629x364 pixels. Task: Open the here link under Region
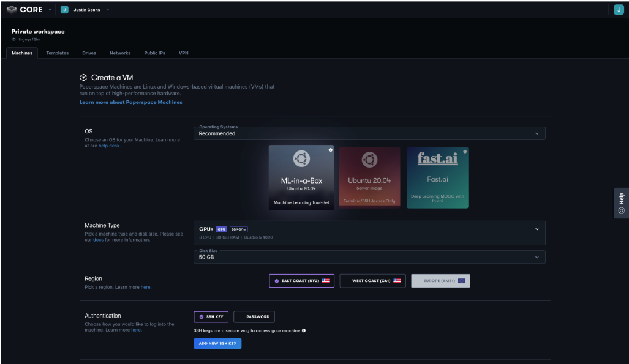[x=146, y=287]
